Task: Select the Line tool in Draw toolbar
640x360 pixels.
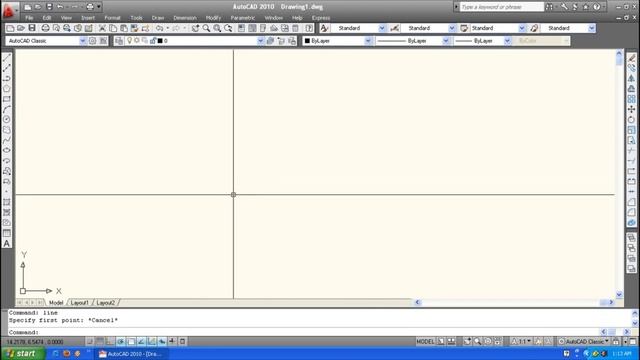Action: [x=7, y=58]
